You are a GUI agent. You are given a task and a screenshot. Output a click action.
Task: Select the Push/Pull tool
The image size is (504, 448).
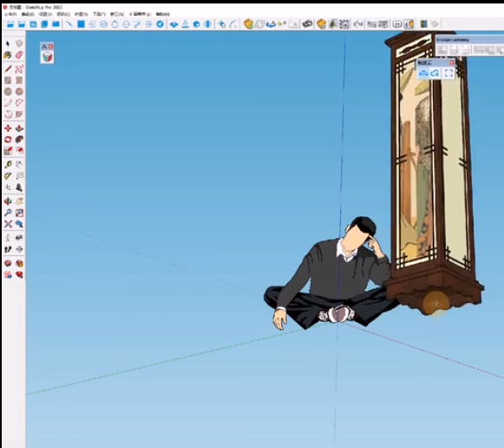(x=19, y=128)
